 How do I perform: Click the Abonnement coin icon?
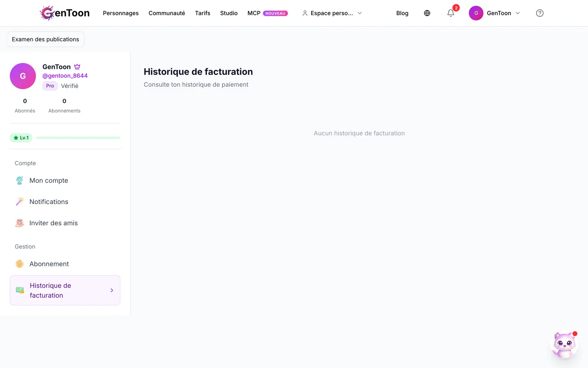(20, 264)
